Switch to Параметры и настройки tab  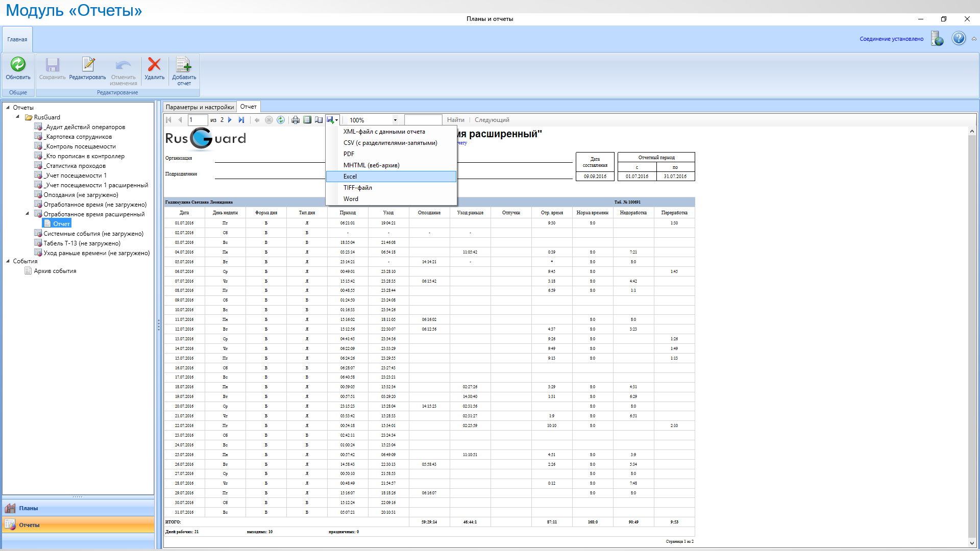pos(200,107)
